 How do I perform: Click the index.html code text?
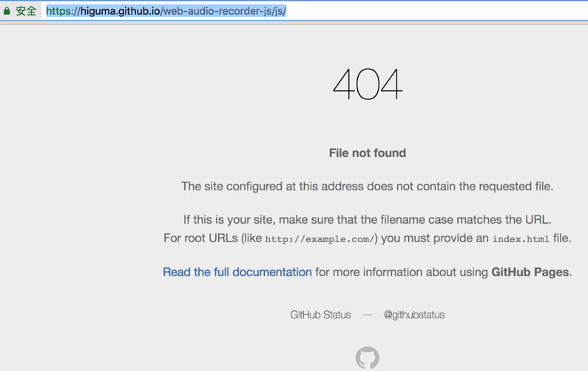click(521, 239)
